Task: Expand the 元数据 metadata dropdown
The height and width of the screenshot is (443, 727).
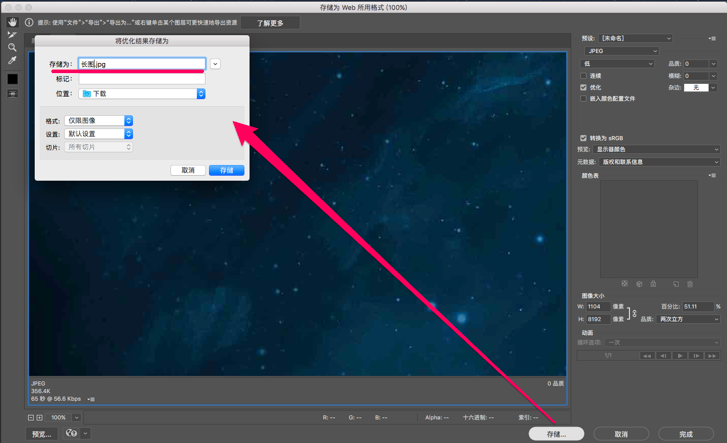Action: coord(658,162)
